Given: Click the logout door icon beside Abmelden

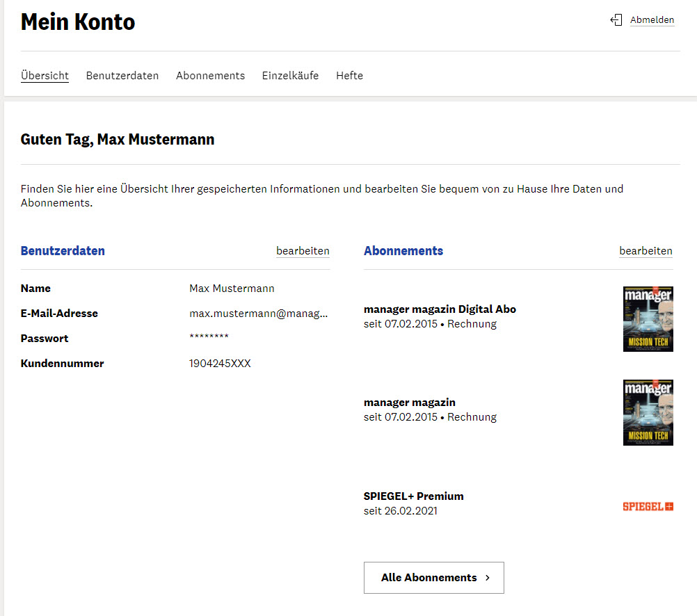Looking at the screenshot, I should point(616,20).
